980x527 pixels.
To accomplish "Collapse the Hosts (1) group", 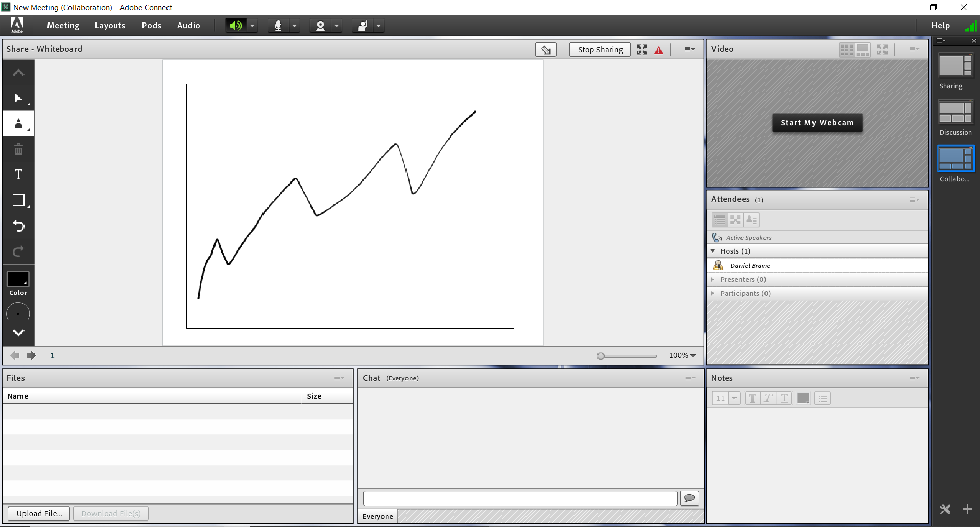I will pos(713,251).
